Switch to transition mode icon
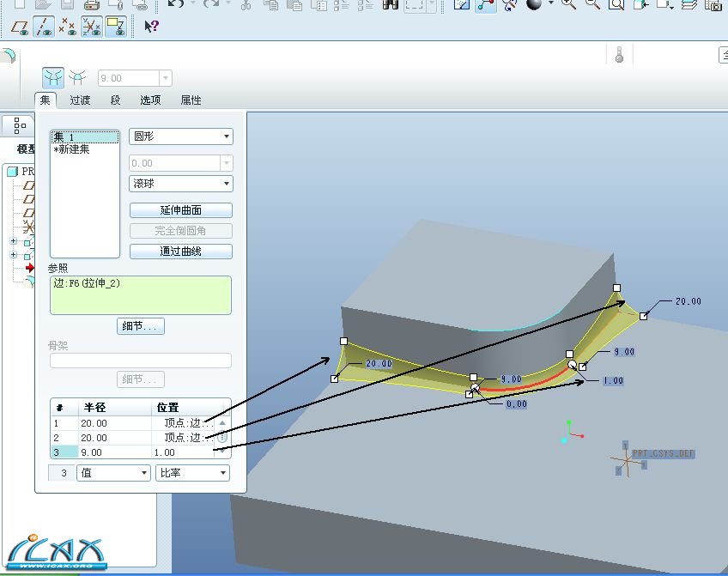Viewport: 728px width, 576px height. coord(77,78)
